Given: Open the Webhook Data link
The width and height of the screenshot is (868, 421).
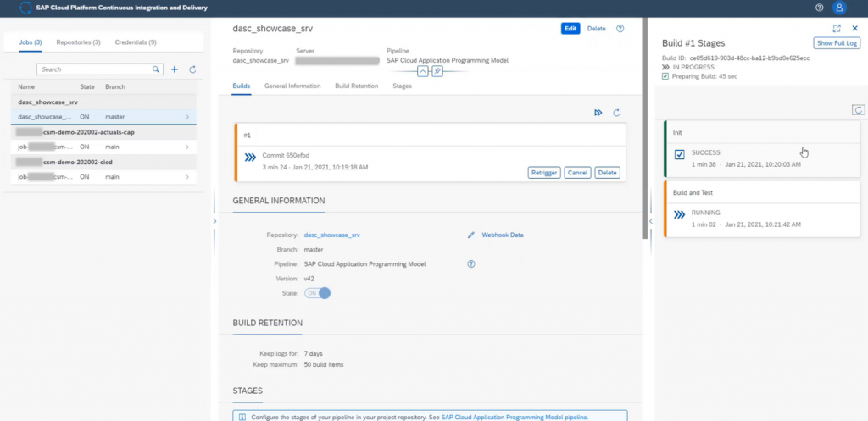Looking at the screenshot, I should [x=502, y=235].
